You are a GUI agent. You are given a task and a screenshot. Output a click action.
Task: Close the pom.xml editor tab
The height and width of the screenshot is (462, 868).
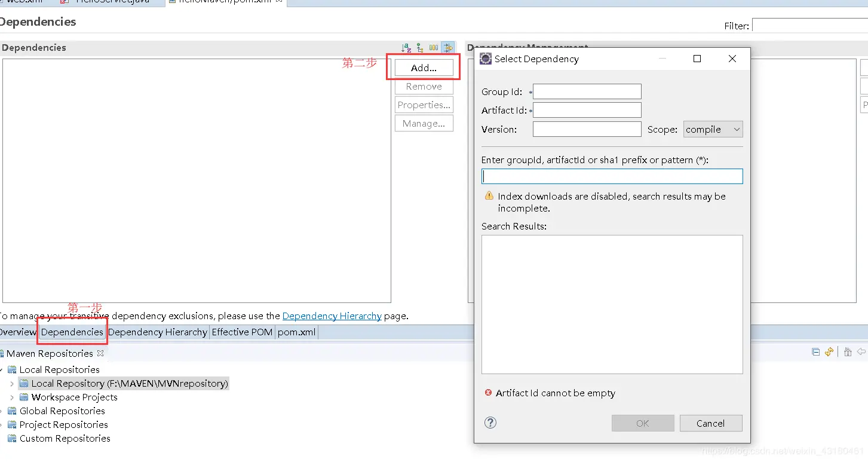(x=278, y=2)
